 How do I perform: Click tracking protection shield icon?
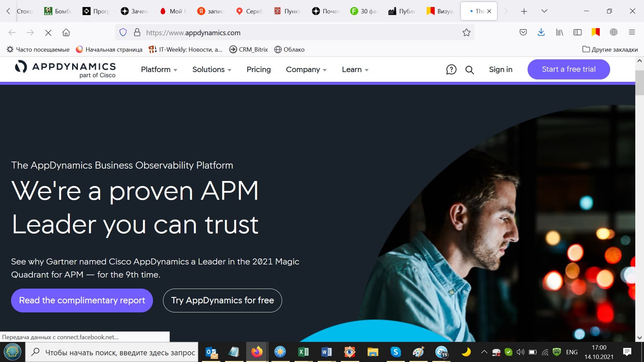tap(123, 33)
